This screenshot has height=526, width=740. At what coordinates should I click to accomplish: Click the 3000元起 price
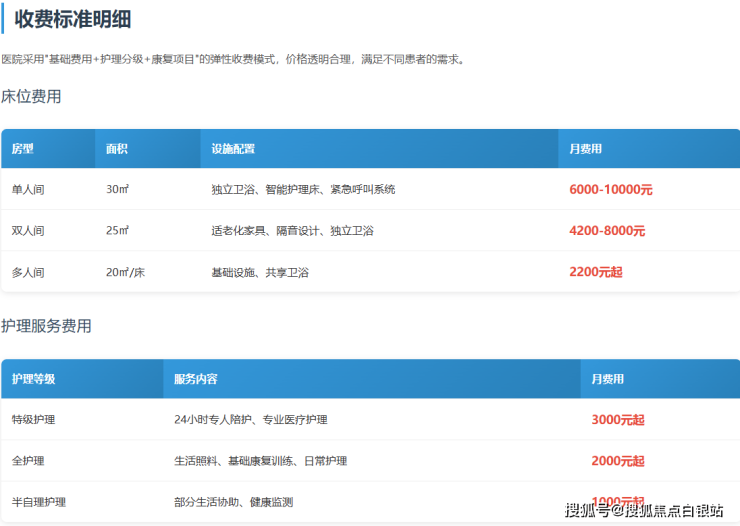(617, 420)
